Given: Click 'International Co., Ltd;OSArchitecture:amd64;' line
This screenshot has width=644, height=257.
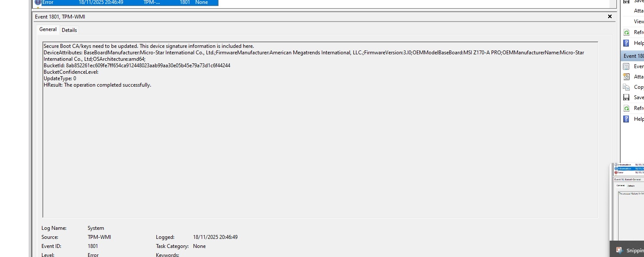Looking at the screenshot, I should 95,59.
